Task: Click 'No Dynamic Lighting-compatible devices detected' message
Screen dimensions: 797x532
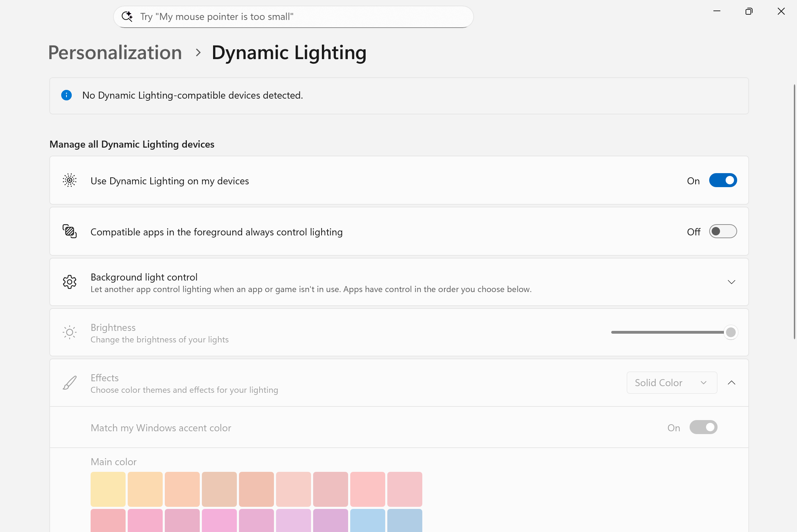Action: (x=193, y=95)
